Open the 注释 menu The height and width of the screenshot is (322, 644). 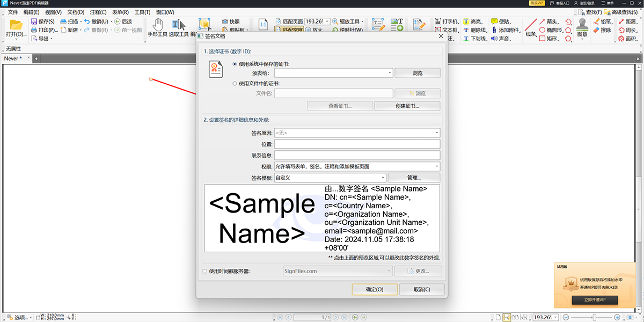coord(98,12)
